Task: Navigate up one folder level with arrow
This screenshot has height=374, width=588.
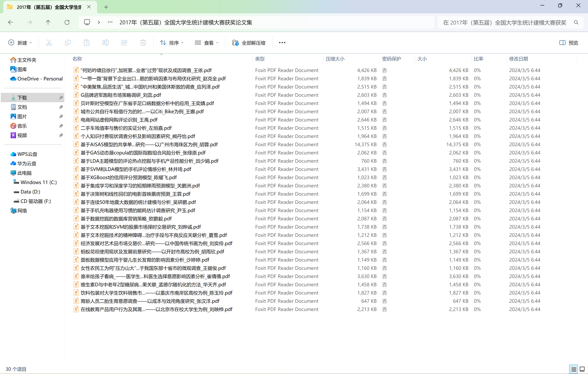Action: coord(48,23)
